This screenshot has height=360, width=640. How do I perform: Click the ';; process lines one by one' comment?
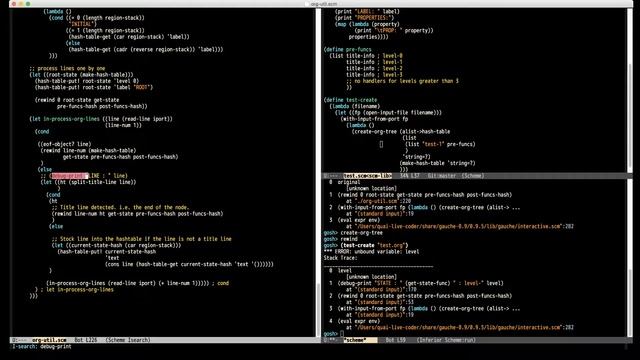[x=67, y=69]
